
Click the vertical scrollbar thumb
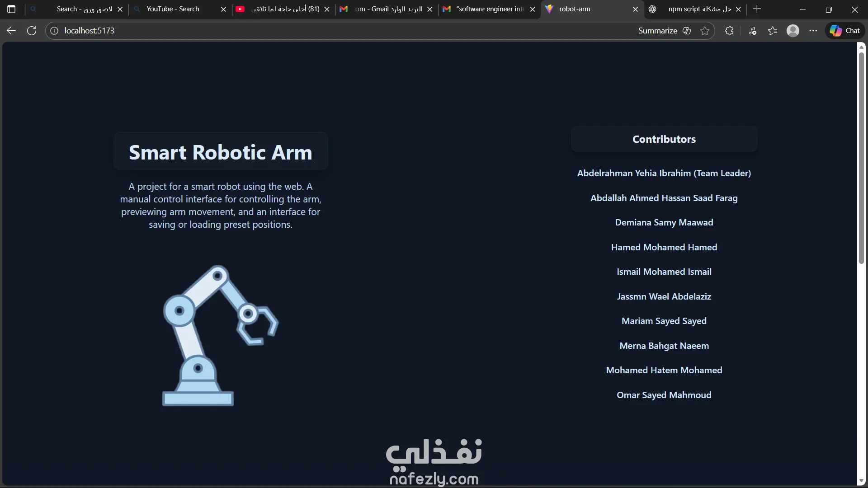pyautogui.click(x=861, y=158)
